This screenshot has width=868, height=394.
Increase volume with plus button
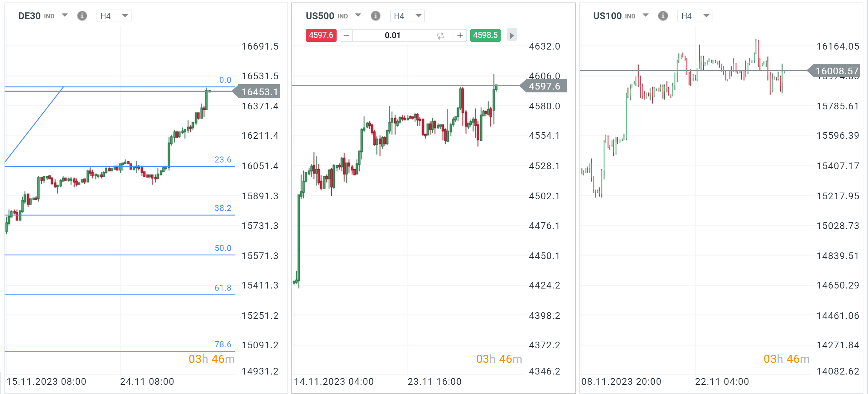[460, 35]
